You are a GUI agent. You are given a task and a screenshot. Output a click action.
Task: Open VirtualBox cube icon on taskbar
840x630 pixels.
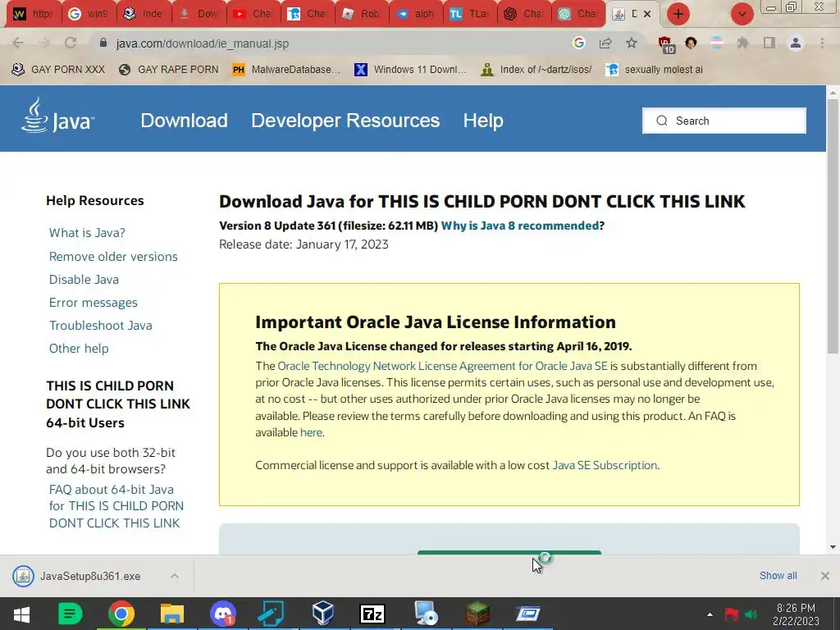point(323,614)
